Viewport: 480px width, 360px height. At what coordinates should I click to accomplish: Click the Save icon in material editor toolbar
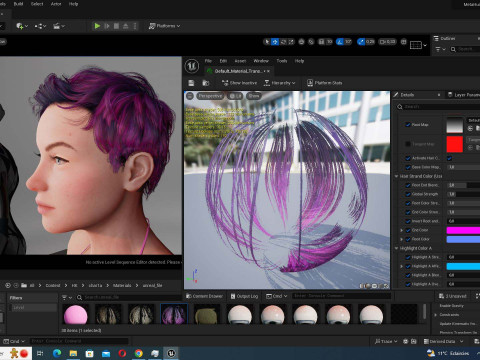(x=191, y=83)
